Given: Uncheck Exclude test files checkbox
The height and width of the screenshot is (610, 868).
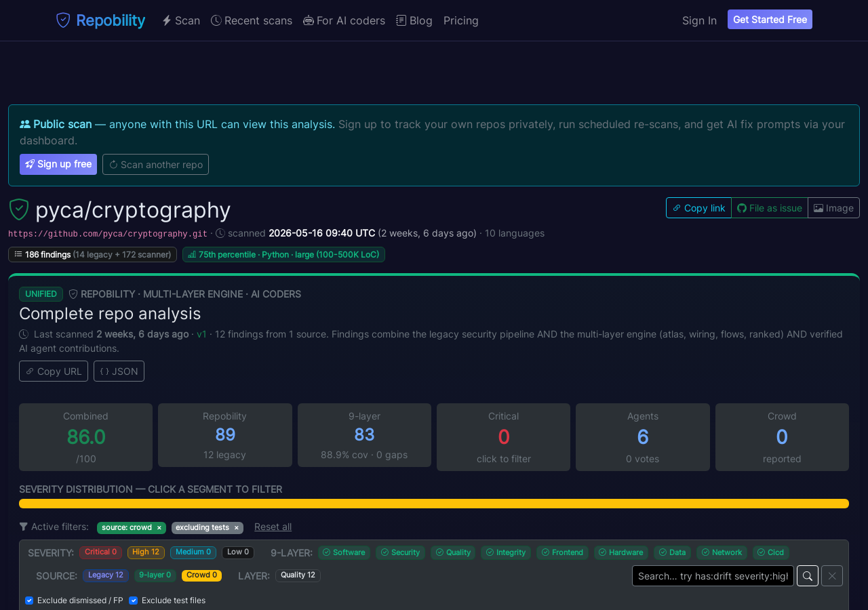Looking at the screenshot, I should (133, 601).
